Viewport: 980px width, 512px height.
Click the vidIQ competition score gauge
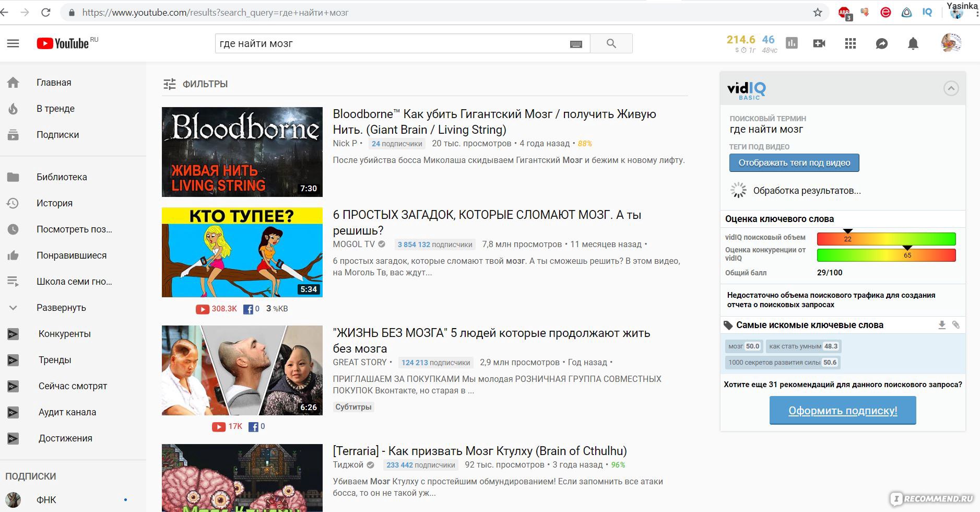[x=886, y=255]
